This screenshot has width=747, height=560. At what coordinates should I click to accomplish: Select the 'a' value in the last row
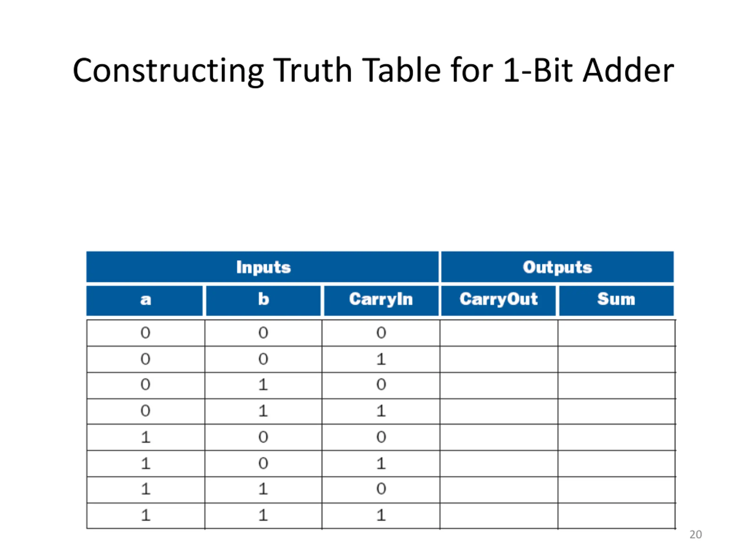(x=146, y=515)
